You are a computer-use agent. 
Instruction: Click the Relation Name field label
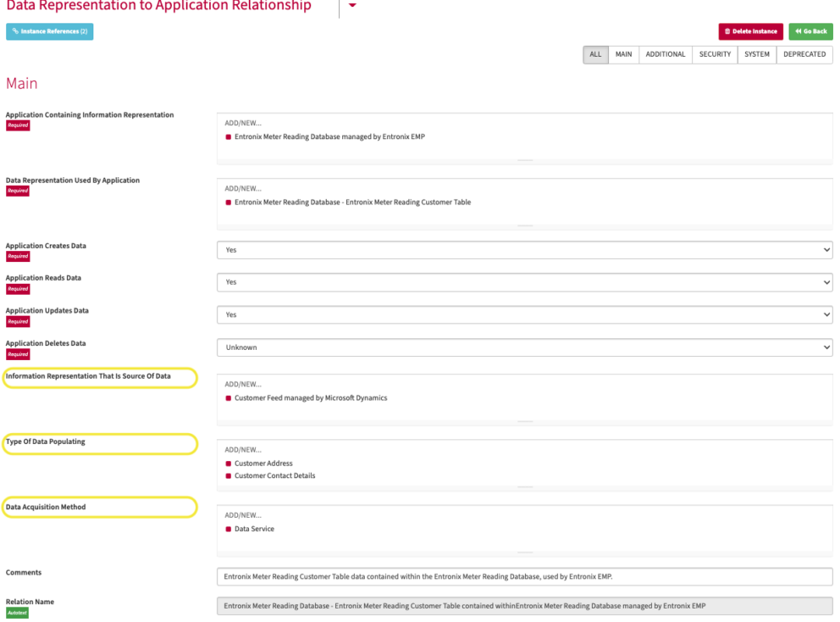point(30,603)
